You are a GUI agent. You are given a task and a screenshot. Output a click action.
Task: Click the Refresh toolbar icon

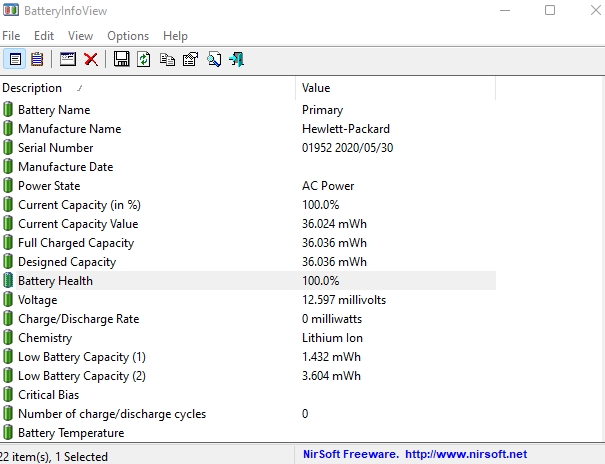[144, 59]
